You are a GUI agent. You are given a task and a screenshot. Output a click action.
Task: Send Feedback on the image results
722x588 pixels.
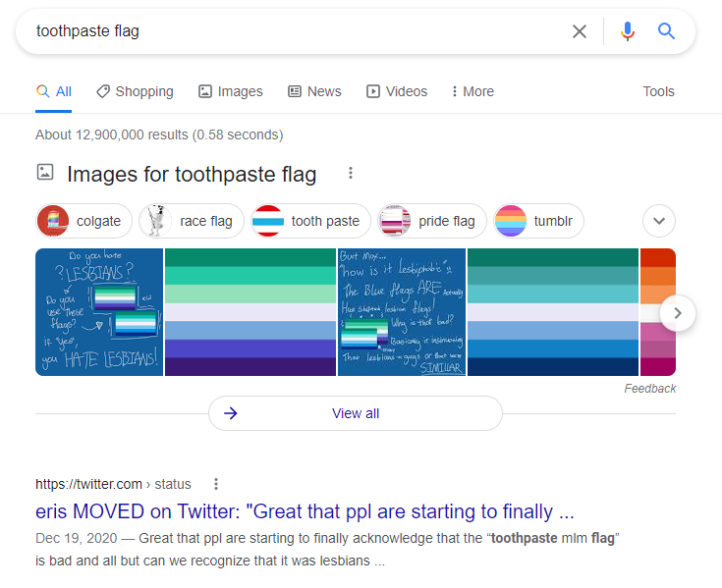pyautogui.click(x=649, y=389)
